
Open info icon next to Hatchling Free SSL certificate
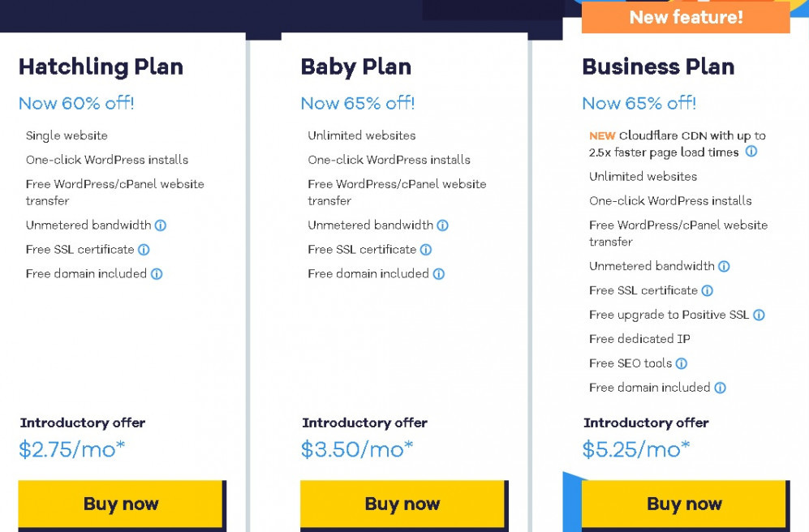[x=144, y=250]
